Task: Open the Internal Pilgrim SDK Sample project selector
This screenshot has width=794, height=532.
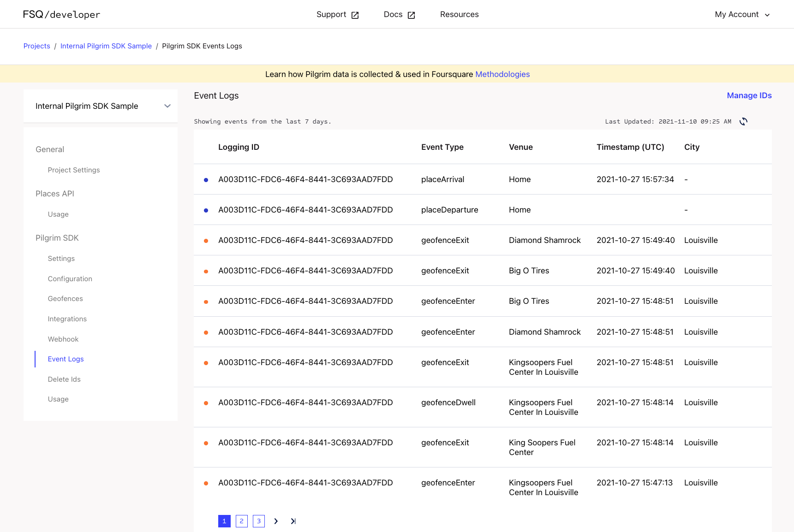Action: coord(101,106)
